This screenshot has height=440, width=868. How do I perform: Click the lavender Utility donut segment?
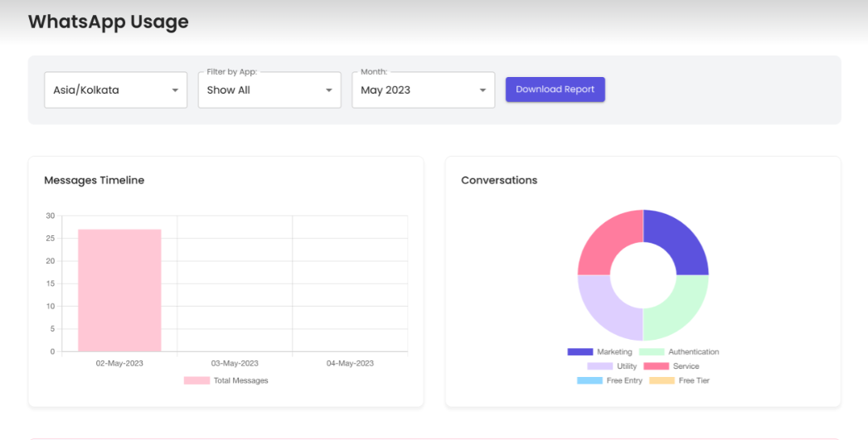[607, 312]
